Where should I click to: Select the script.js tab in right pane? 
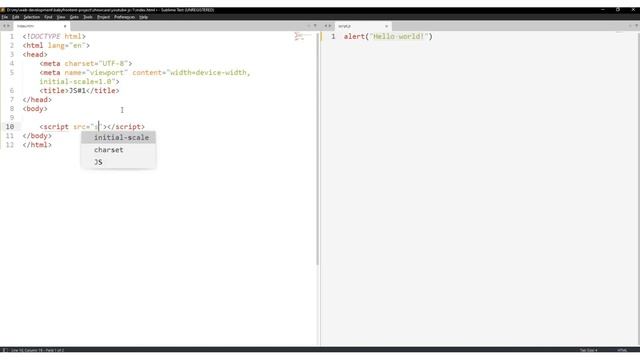(x=362, y=26)
